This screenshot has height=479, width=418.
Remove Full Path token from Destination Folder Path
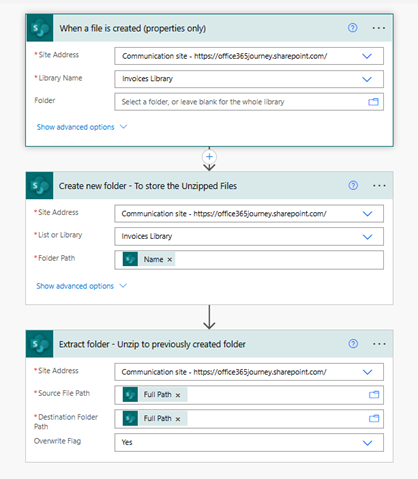tap(178, 419)
